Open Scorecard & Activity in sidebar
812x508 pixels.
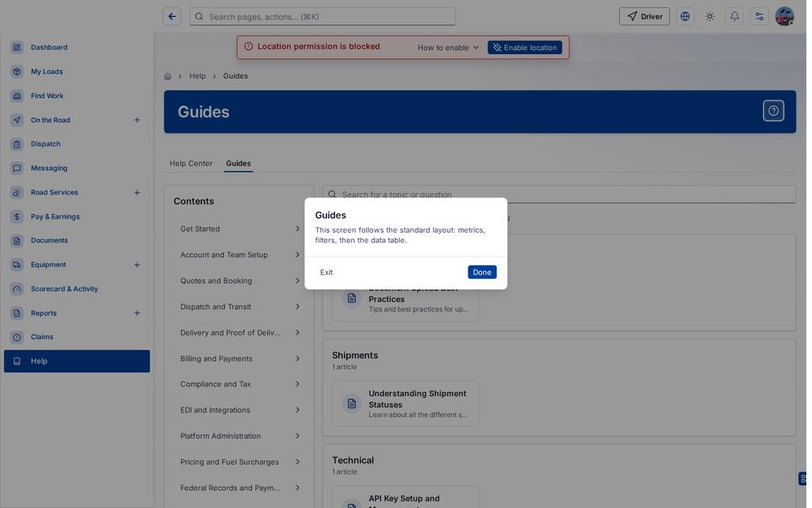[x=77, y=289]
